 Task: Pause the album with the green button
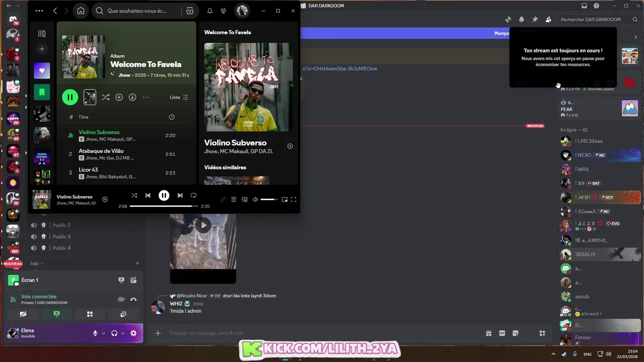pyautogui.click(x=70, y=97)
